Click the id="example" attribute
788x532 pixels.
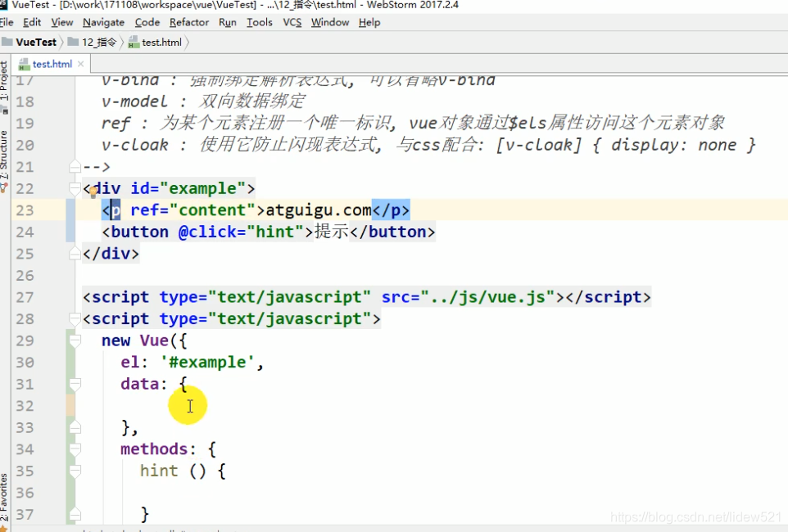pos(188,189)
